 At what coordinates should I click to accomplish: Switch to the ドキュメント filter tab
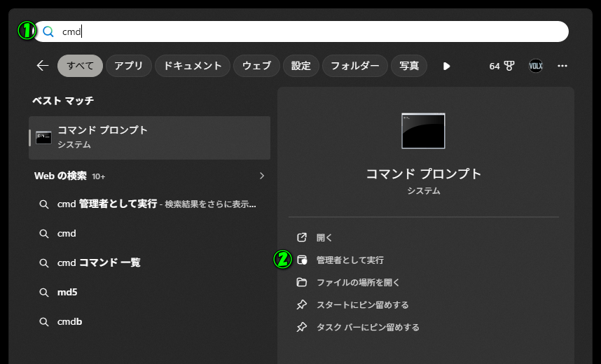[x=193, y=66]
